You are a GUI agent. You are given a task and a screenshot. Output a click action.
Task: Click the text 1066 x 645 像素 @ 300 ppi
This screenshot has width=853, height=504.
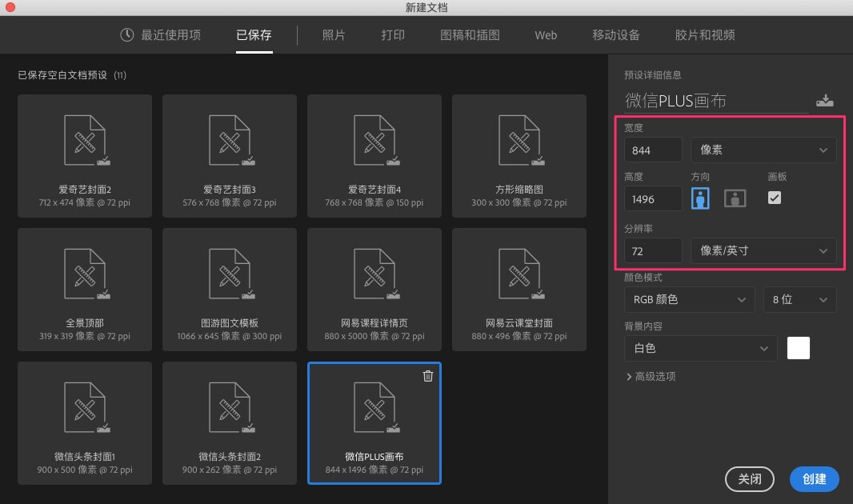click(x=230, y=336)
